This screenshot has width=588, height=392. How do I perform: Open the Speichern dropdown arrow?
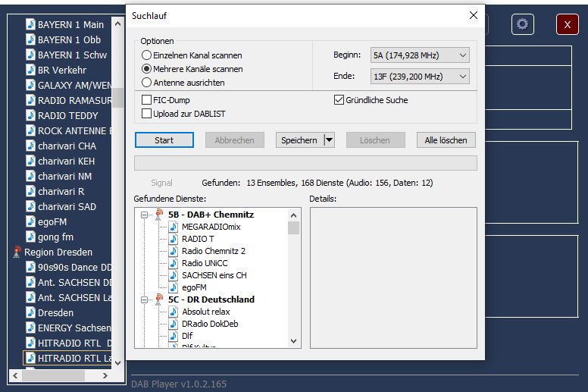tap(328, 140)
